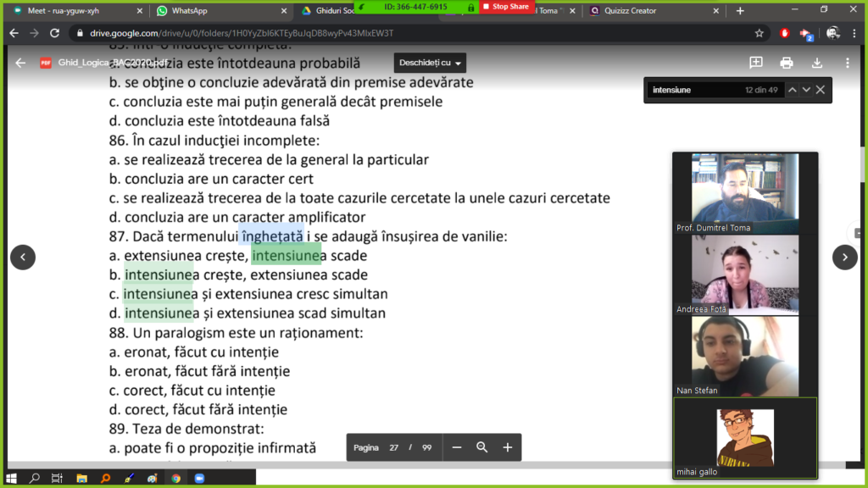
Task: Open the three-dot more actions menu in the viewer
Action: point(847,63)
